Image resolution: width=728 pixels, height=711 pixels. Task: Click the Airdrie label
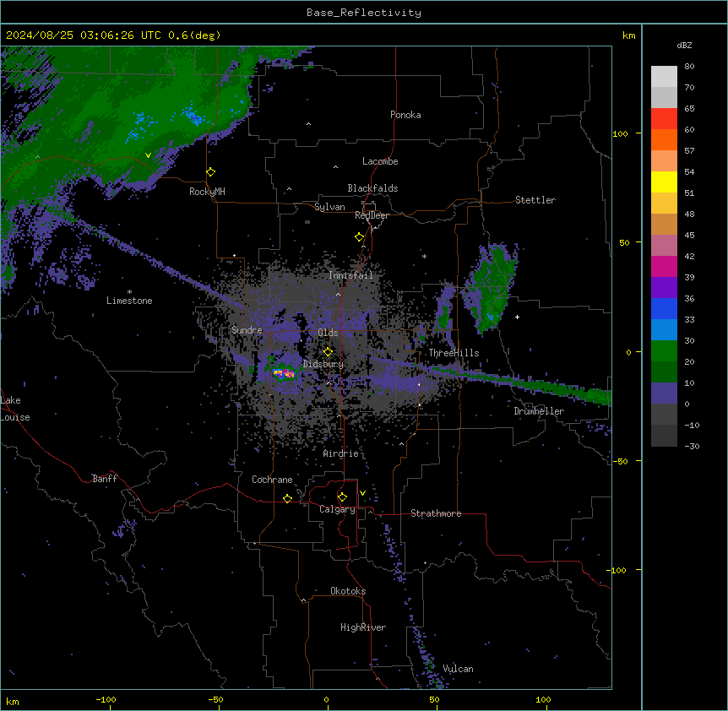[x=341, y=453]
